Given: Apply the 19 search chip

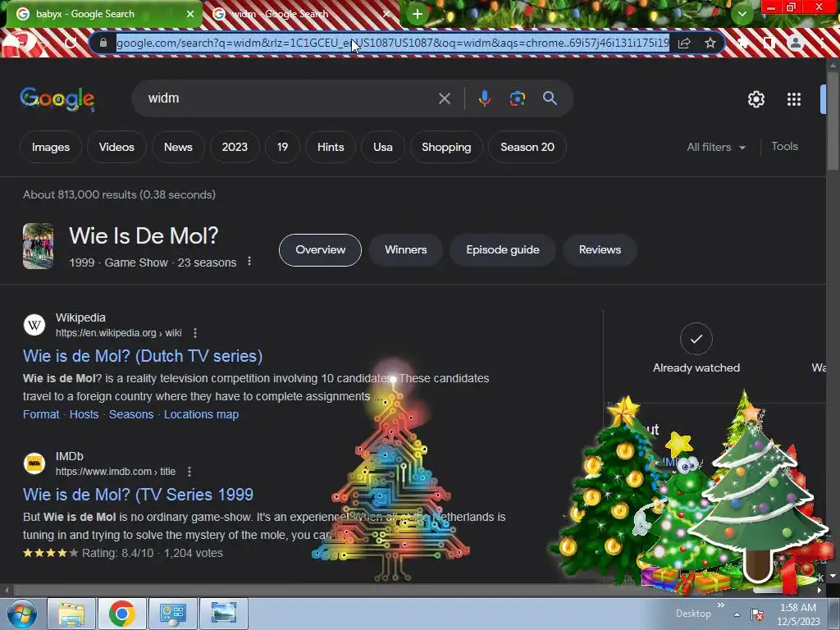Looking at the screenshot, I should (282, 148).
